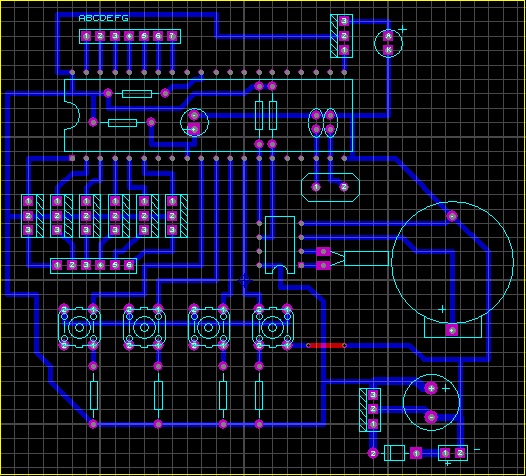Click diode pad 2 at bottom right

pos(373,454)
